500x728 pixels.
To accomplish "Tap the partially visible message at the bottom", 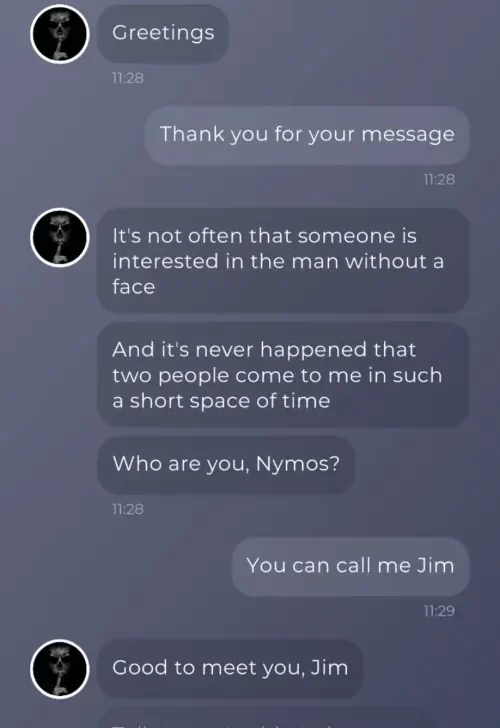I will coord(267,718).
